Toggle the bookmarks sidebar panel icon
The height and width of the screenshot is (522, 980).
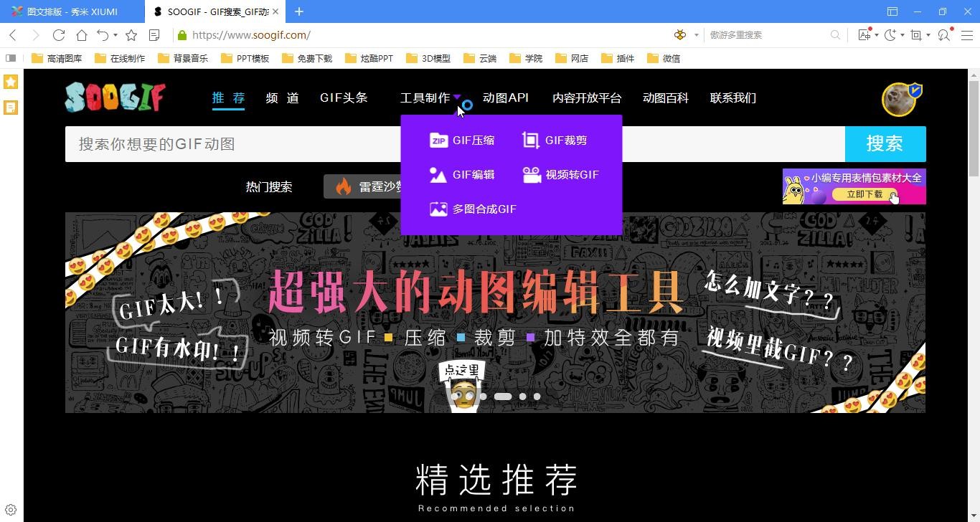pyautogui.click(x=11, y=58)
